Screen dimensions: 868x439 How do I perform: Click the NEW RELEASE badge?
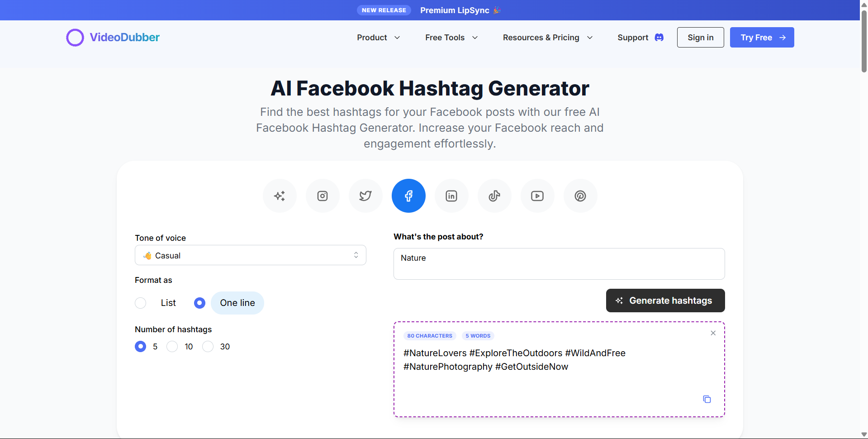(x=384, y=10)
